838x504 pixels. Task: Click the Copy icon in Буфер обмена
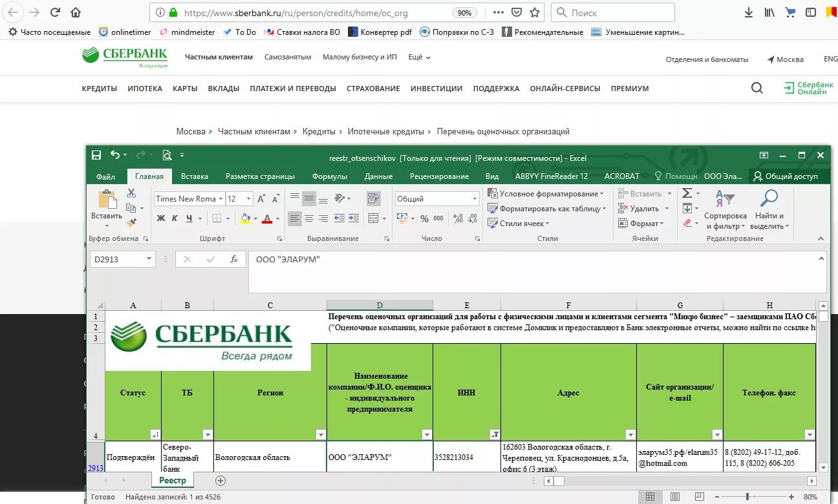point(131,207)
